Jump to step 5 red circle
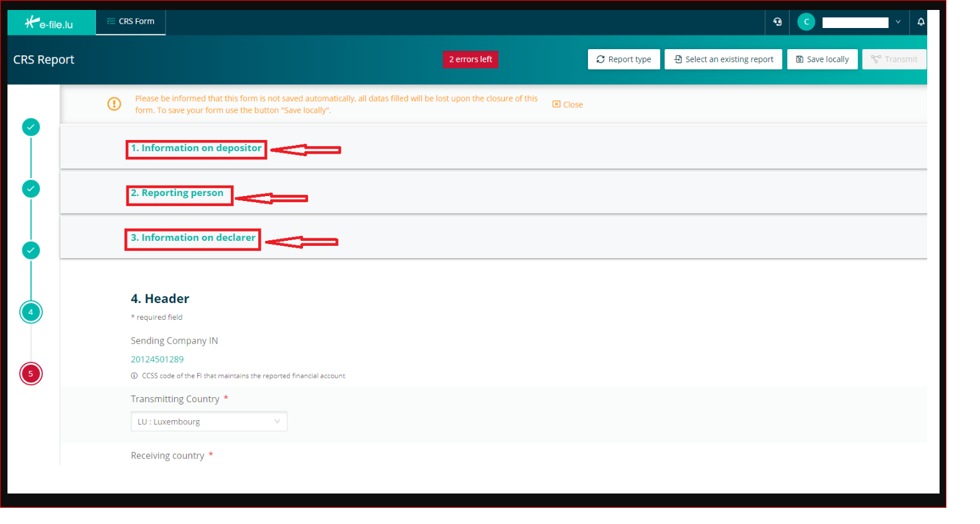Viewport: 980px width, 524px height. coord(31,373)
